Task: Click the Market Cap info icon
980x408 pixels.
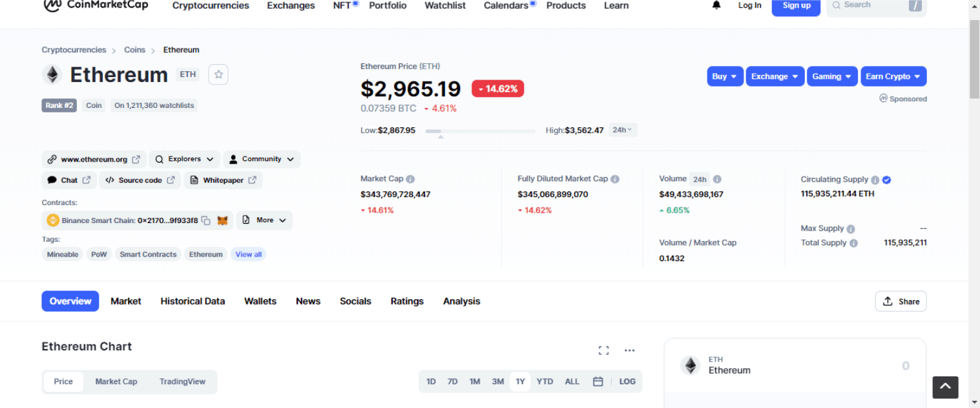Action: 410,179
